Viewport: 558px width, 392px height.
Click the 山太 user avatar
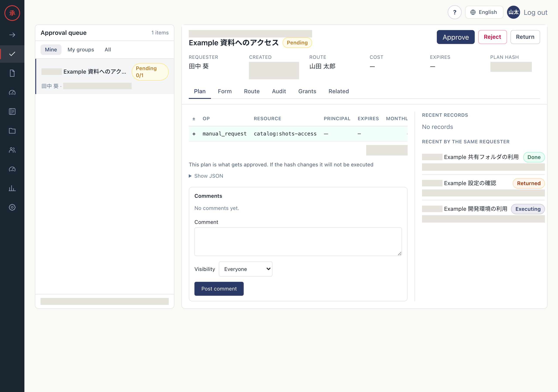tap(513, 12)
